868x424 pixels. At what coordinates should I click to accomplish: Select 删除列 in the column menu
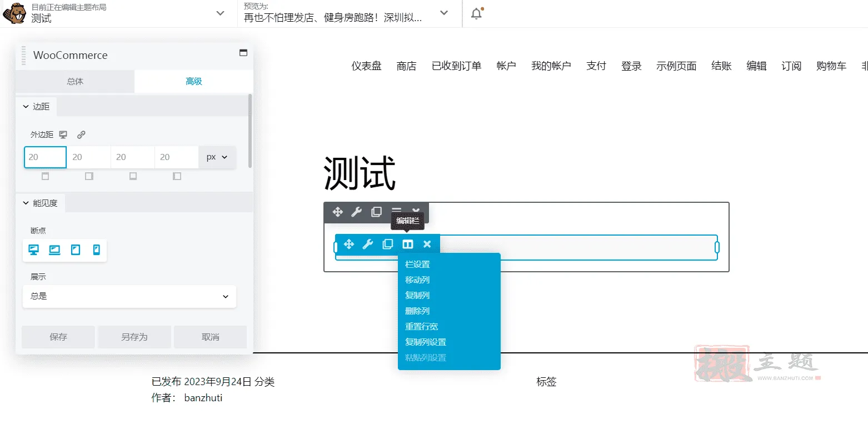coord(417,311)
